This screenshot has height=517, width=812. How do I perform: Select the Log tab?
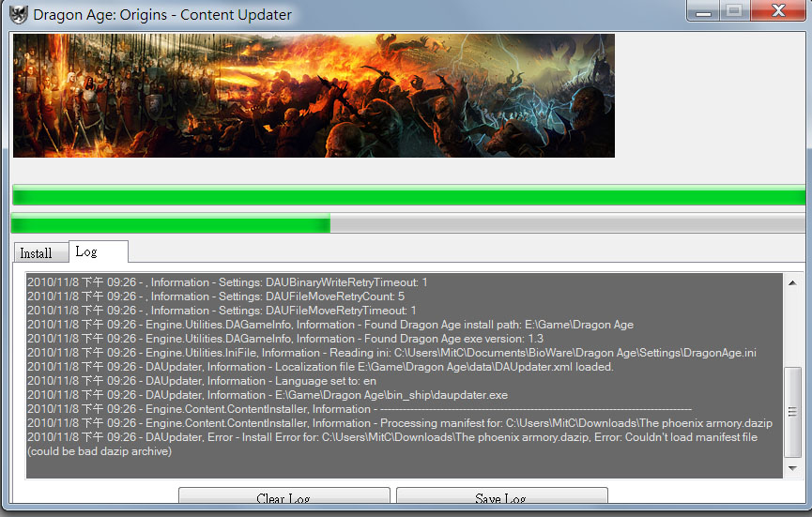pos(99,251)
